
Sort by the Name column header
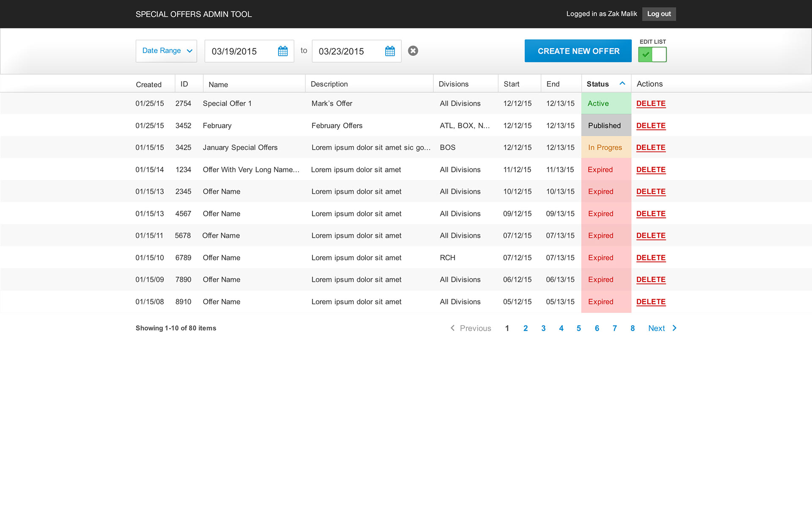pos(218,84)
